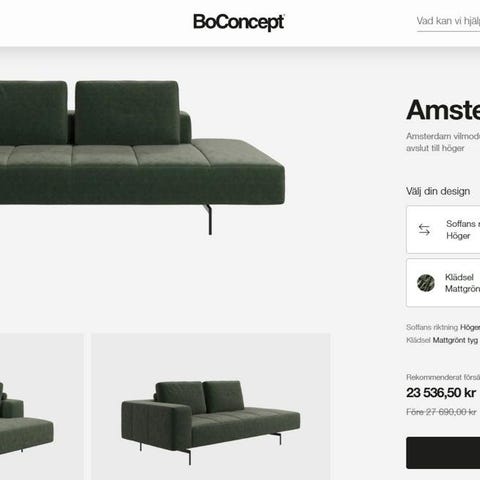Viewport: 480px width, 480px height.
Task: Click the BoConcept logo
Action: tap(239, 22)
